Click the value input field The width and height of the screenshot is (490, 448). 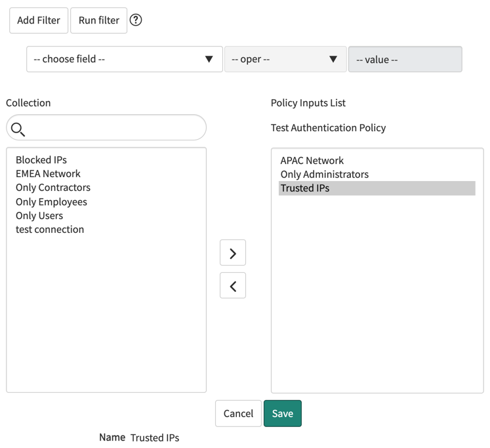[405, 59]
